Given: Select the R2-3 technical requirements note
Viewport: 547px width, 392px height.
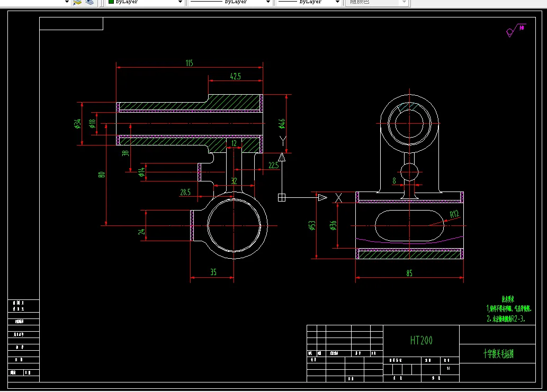Looking at the screenshot, I should [x=506, y=318].
